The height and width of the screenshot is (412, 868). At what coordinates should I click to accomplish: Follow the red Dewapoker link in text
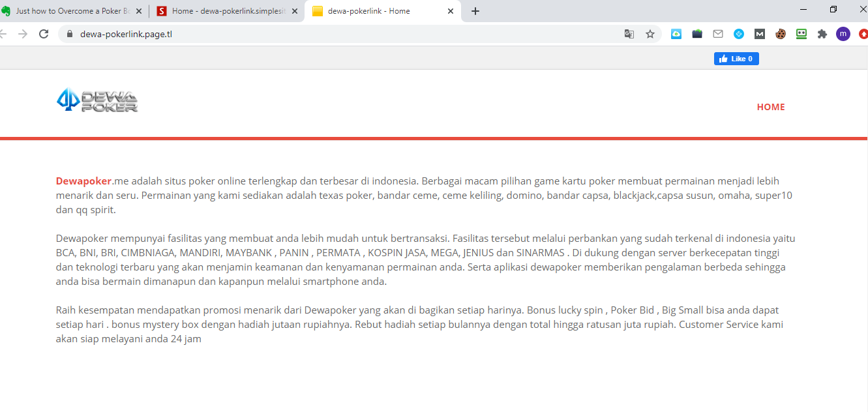[83, 181]
